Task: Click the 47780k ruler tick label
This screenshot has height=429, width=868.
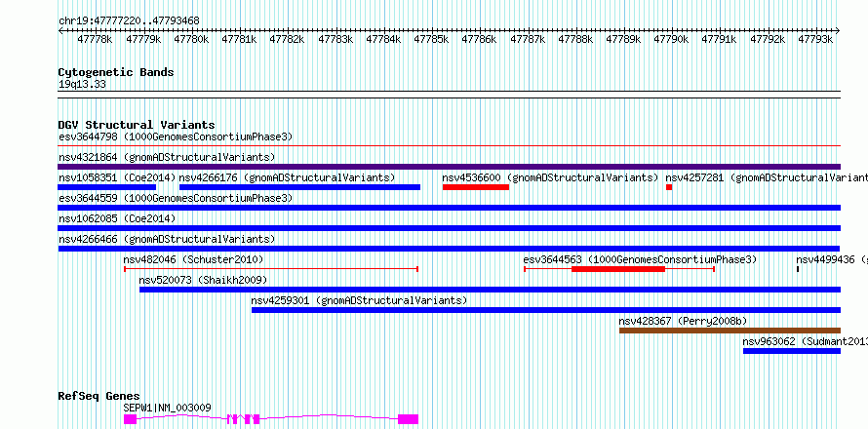Action: (x=191, y=39)
